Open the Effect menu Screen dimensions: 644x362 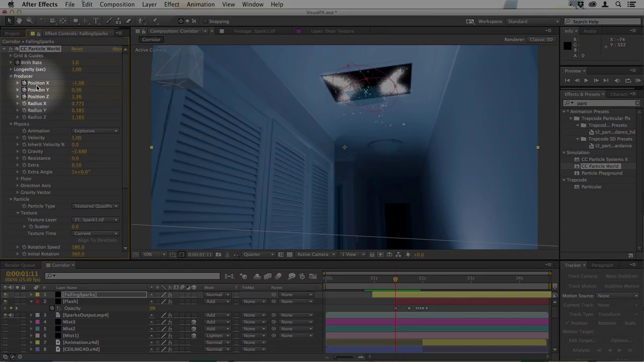(172, 5)
